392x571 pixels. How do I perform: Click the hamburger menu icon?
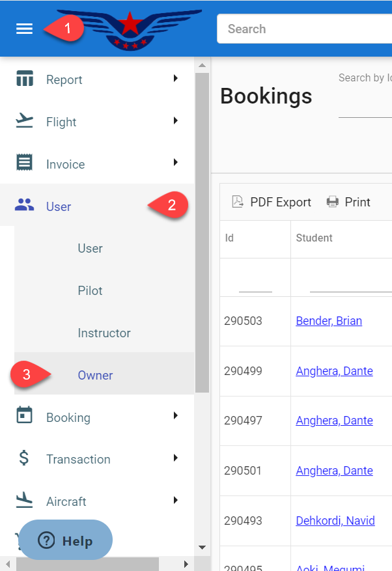(24, 29)
